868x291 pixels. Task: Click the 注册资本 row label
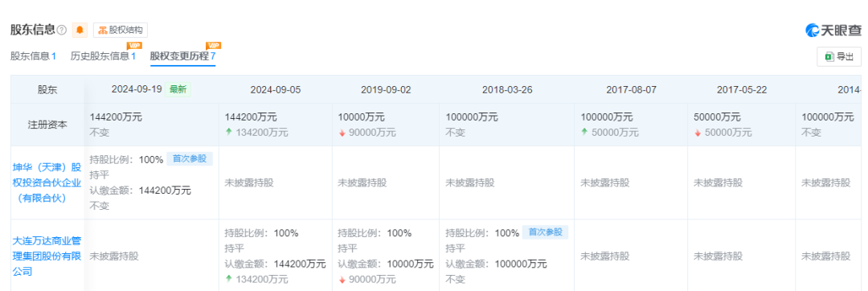coord(47,125)
